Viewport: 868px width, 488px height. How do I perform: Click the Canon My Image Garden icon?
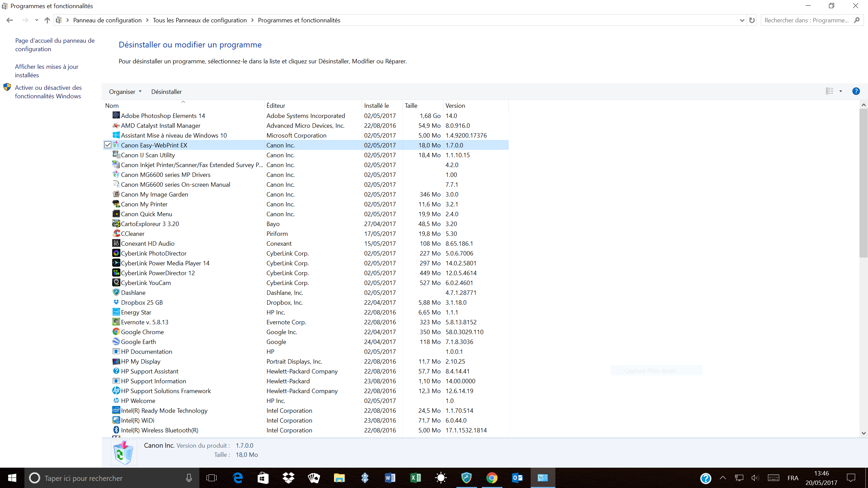click(x=116, y=194)
